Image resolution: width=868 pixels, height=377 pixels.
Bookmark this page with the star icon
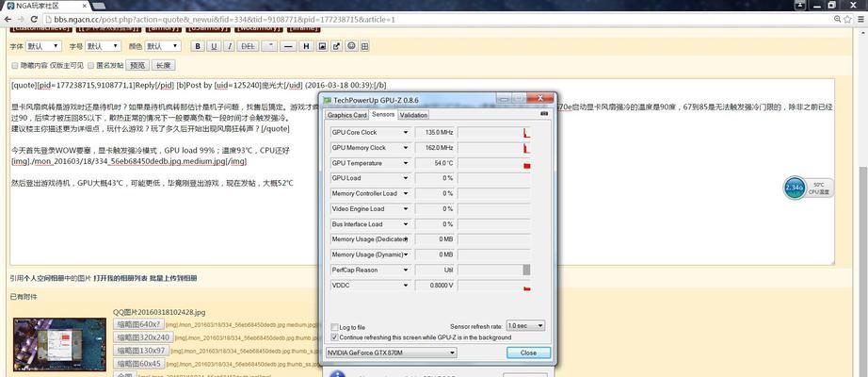pyautogui.click(x=847, y=20)
